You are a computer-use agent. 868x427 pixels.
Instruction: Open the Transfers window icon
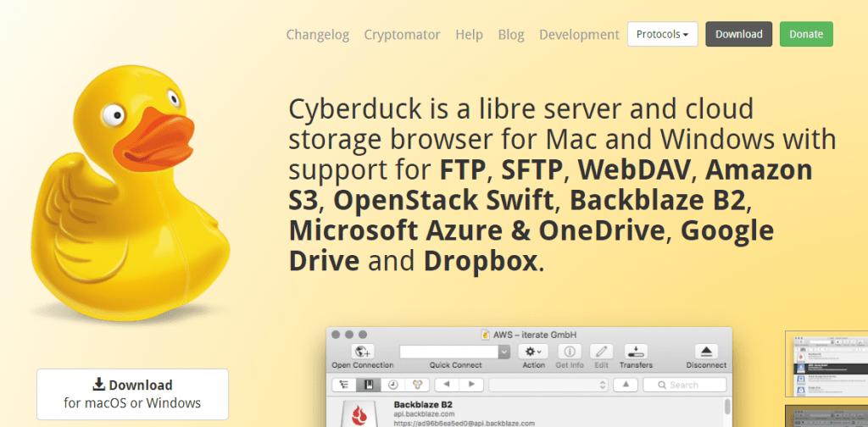click(636, 352)
